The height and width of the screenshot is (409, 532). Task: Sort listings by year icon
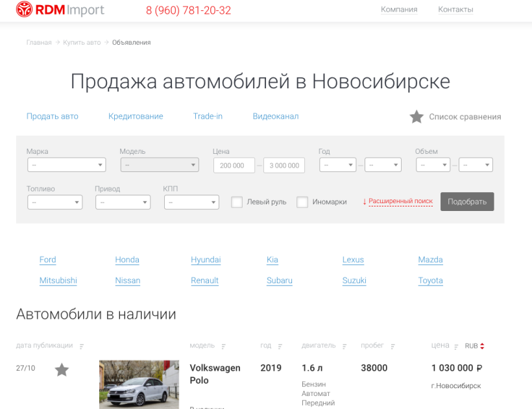[x=280, y=346]
